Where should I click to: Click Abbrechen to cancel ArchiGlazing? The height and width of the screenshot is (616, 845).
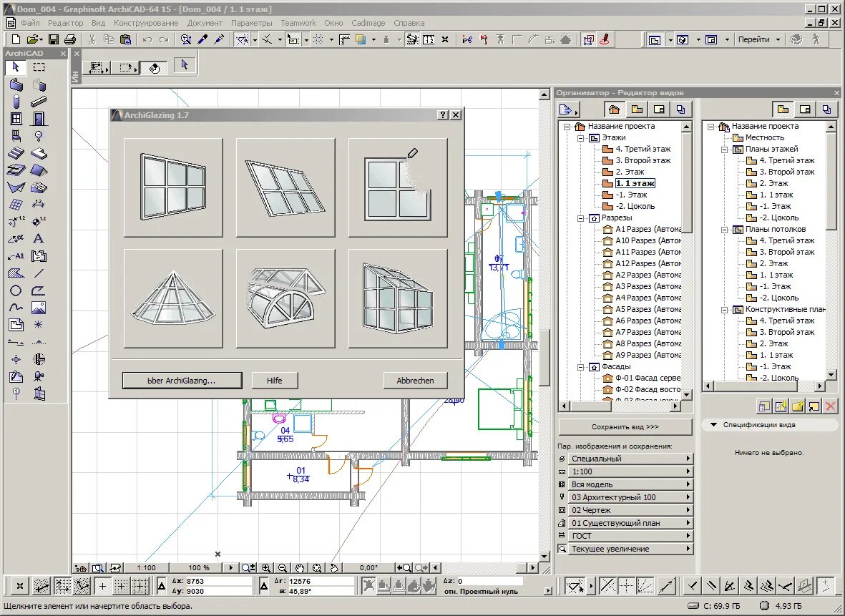click(416, 381)
